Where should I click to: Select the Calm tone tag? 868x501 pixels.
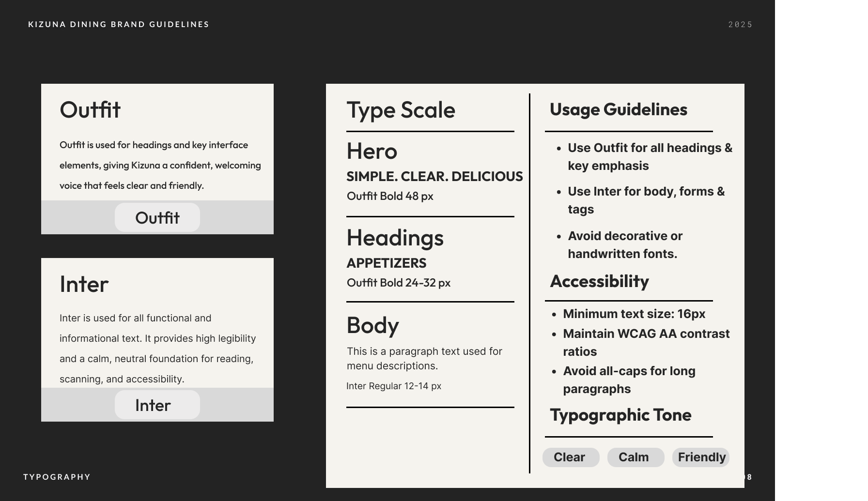(635, 457)
